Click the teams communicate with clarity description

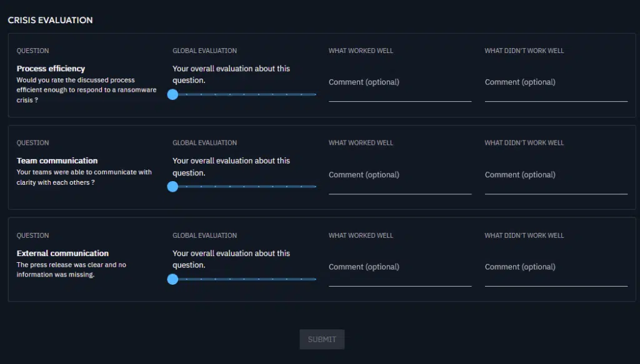84,177
